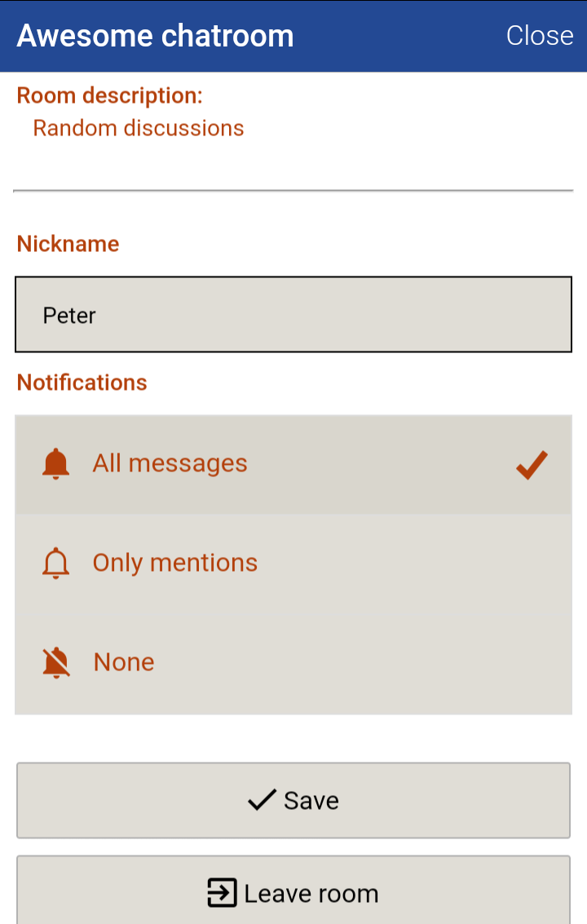Click the Nickname label
Viewport: 587px width, 924px height.
point(68,244)
